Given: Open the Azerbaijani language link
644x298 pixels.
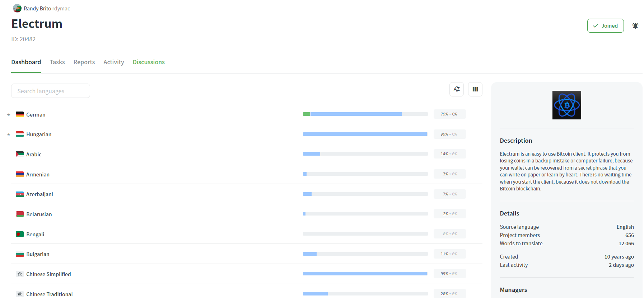Looking at the screenshot, I should 39,194.
